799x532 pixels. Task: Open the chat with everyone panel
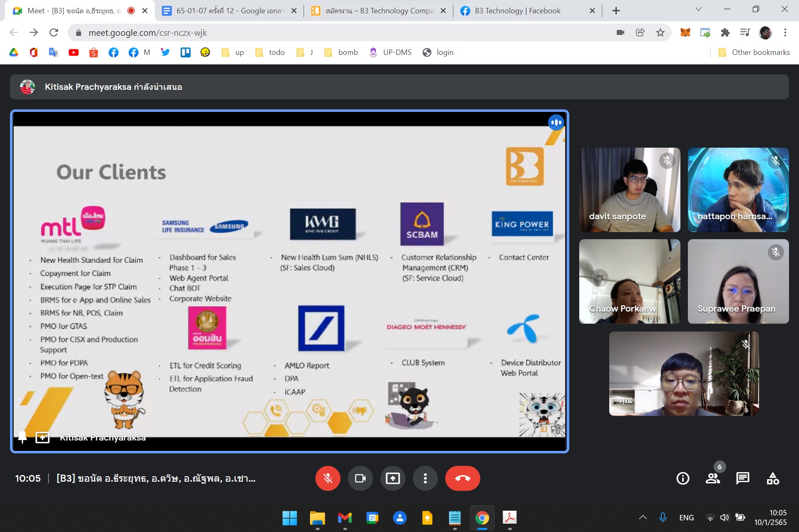743,478
